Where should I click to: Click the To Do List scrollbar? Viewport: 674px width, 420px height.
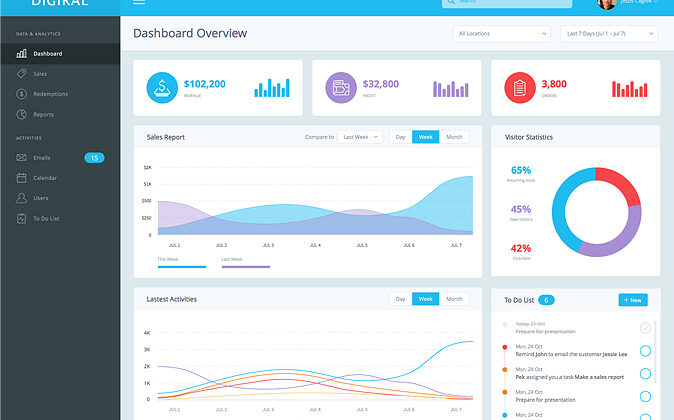click(x=655, y=352)
